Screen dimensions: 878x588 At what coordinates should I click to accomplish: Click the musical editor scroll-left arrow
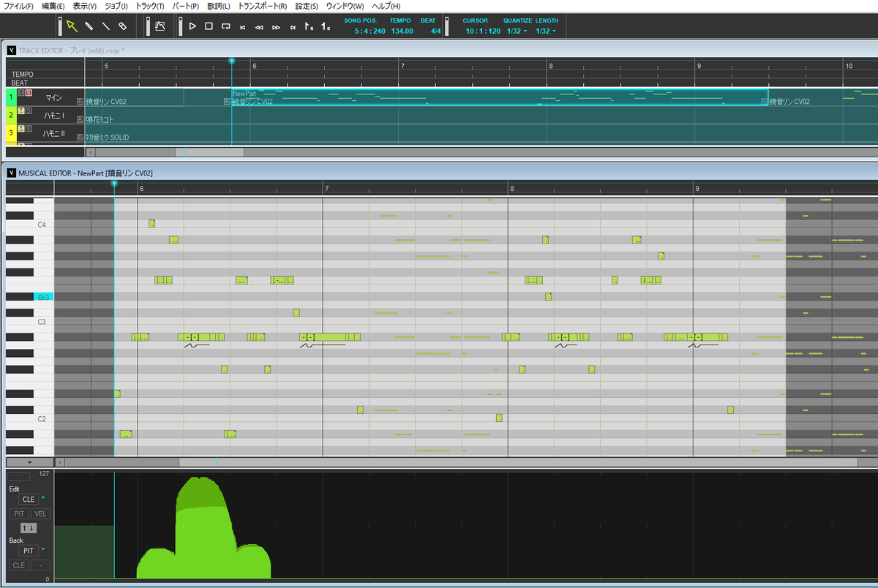pyautogui.click(x=60, y=462)
